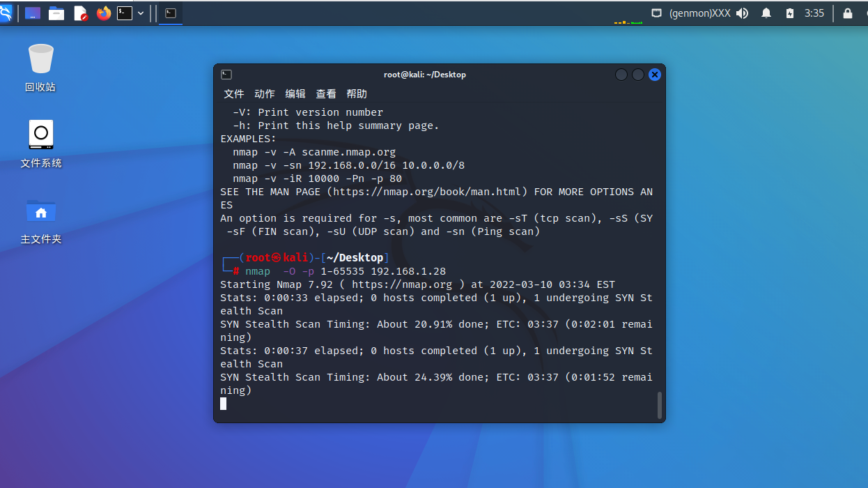Image resolution: width=868 pixels, height=488 pixels.
Task: Show notifications via the bell icon
Action: pos(766,13)
